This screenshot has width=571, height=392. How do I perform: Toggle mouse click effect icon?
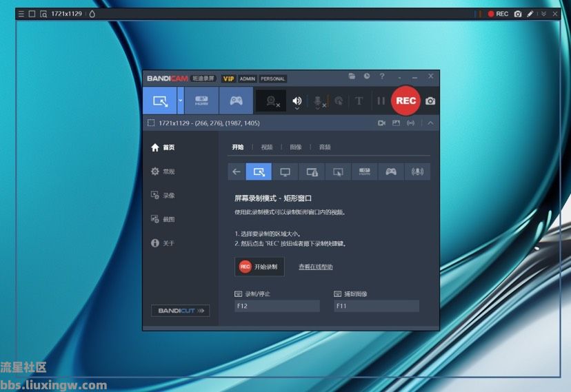pyautogui.click(x=339, y=101)
